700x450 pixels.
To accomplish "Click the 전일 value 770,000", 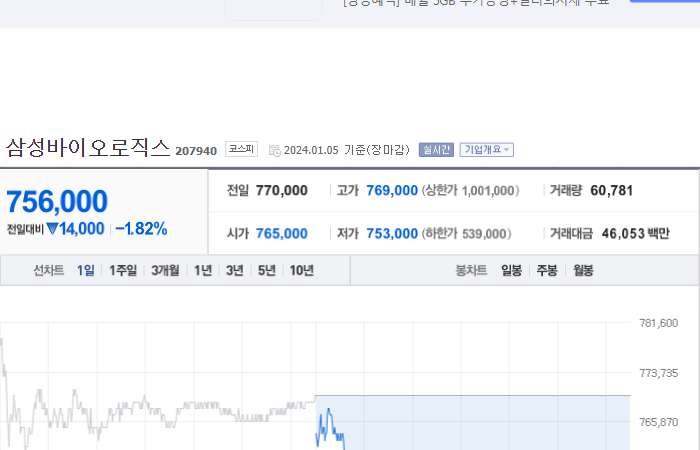I will (282, 191).
